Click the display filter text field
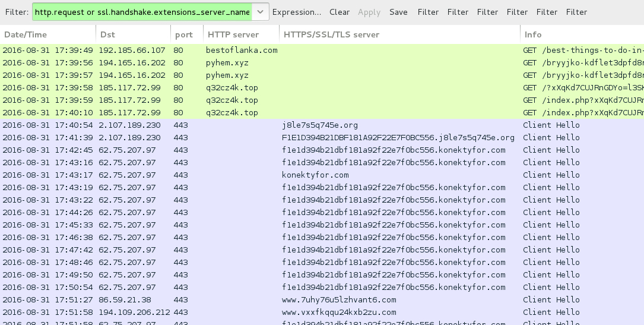Screen dimensions: 644x325 pyautogui.click(x=141, y=12)
